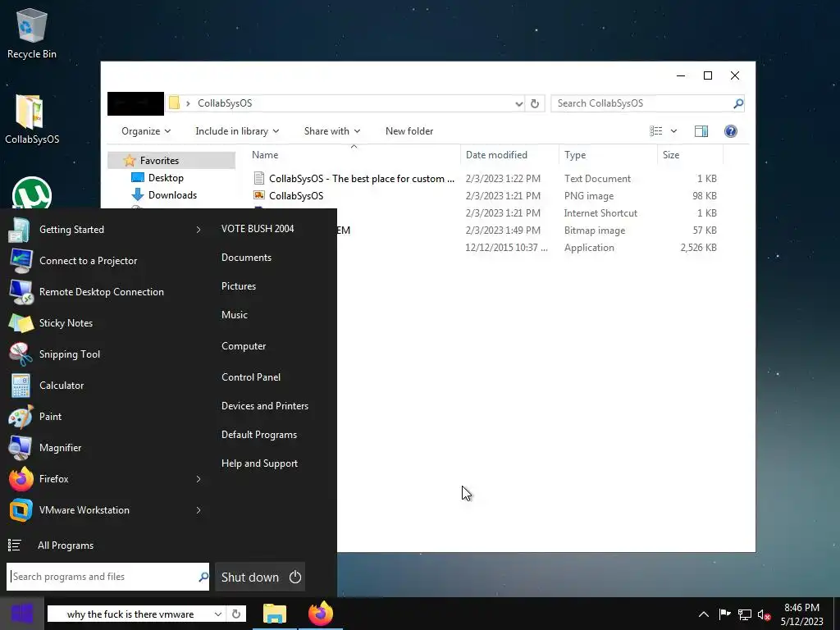This screenshot has width=840, height=630.
Task: Click the Action Center flag tray icon
Action: 724,614
